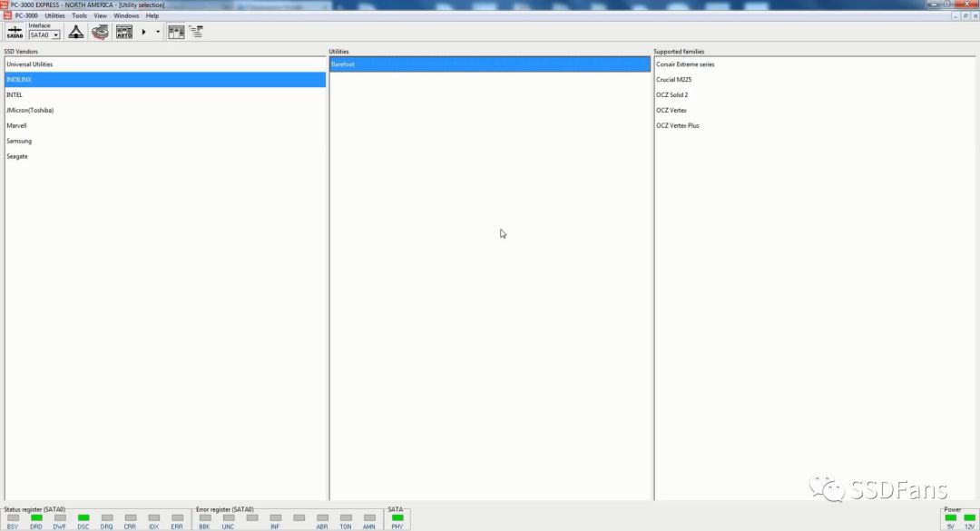Click Corsair Extreme series family
The image size is (980, 531).
pos(814,64)
